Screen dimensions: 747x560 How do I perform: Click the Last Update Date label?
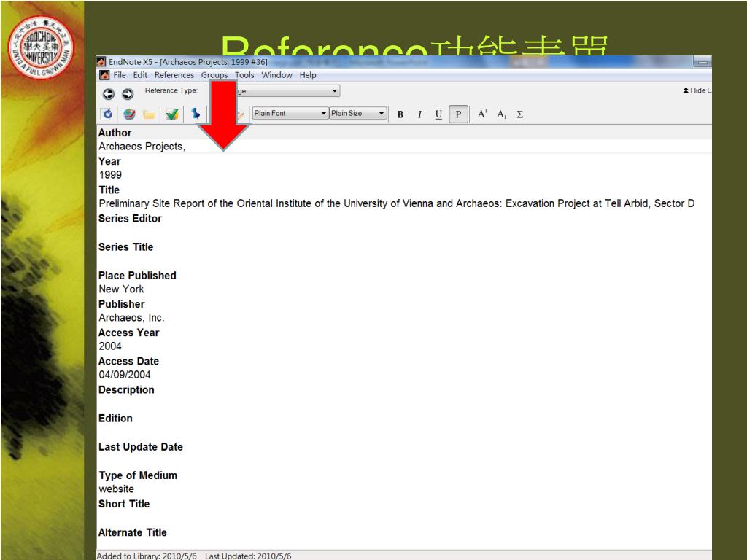pyautogui.click(x=141, y=447)
